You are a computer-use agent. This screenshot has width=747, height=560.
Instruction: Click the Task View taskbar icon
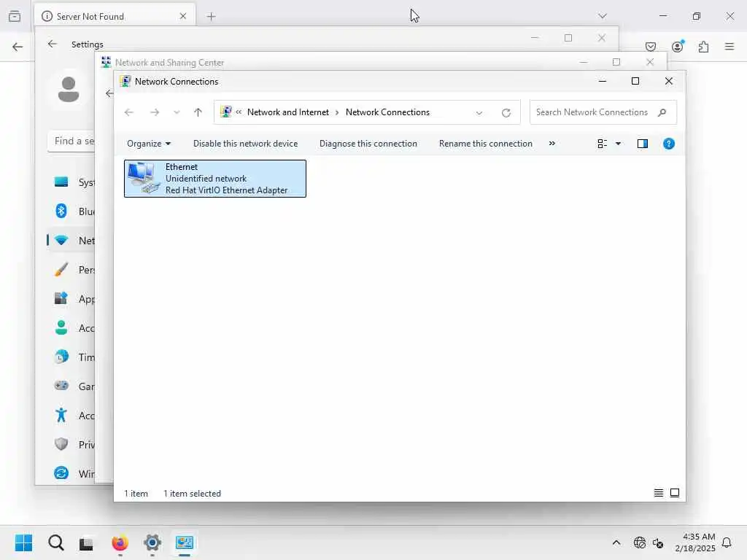pyautogui.click(x=86, y=543)
